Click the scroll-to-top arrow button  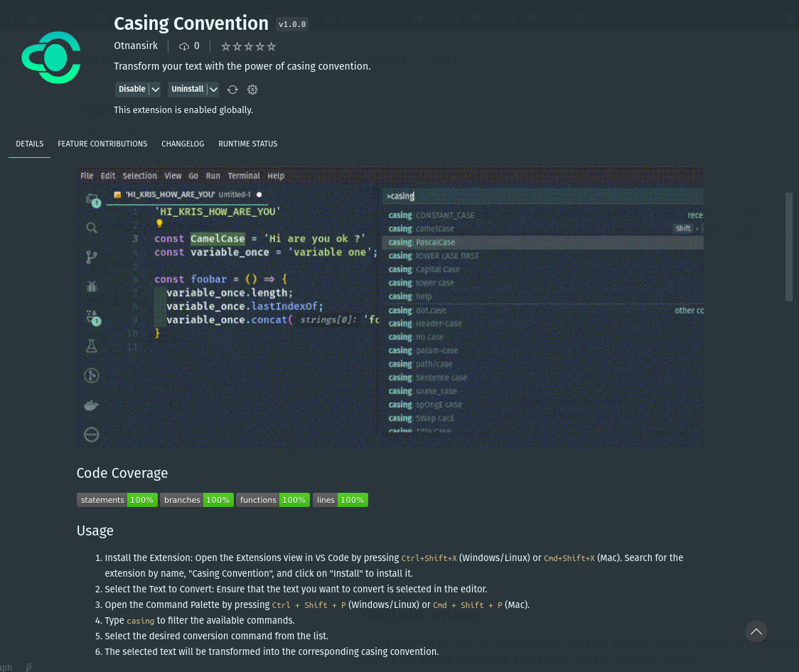coord(756,631)
